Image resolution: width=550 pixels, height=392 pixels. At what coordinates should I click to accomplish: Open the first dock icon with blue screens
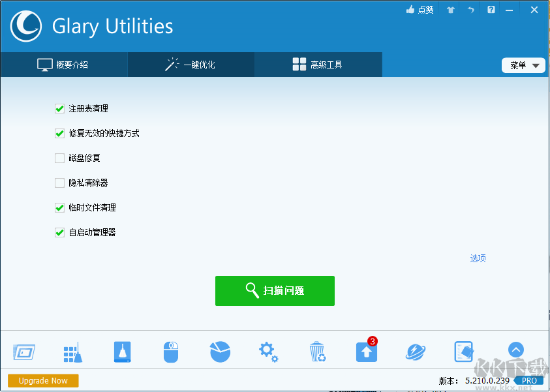[x=24, y=352]
